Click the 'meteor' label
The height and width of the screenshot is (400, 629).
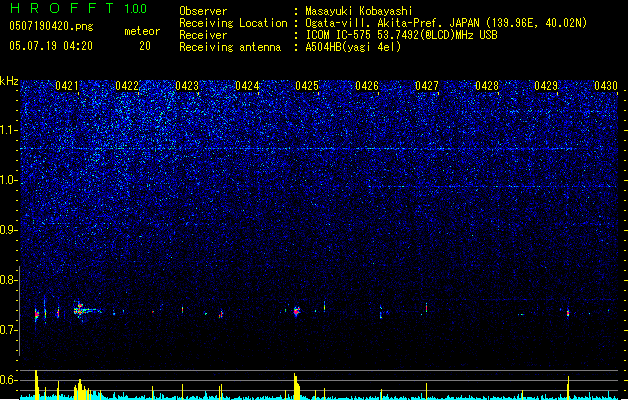tap(142, 31)
